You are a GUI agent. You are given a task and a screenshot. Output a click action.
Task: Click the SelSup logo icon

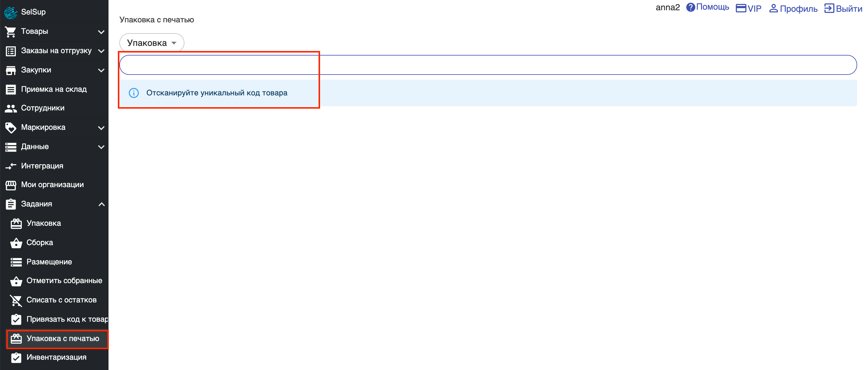[11, 12]
